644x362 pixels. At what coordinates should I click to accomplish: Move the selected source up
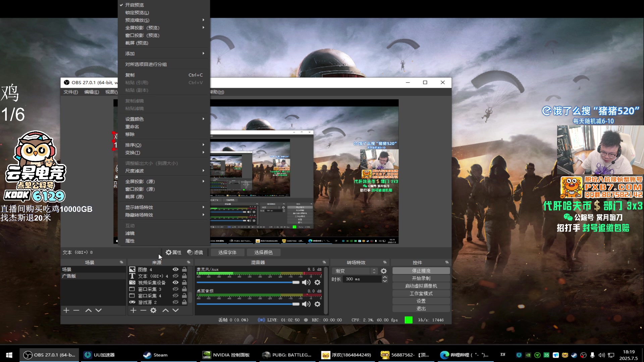pyautogui.click(x=165, y=310)
